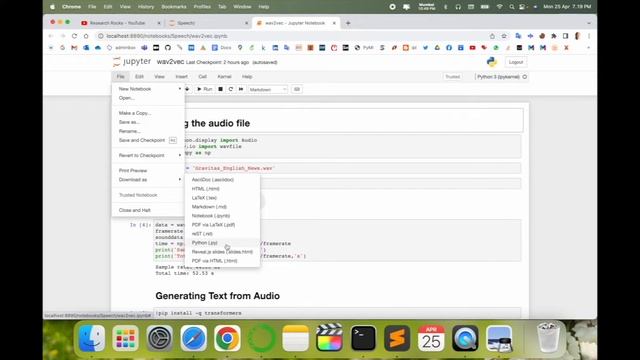Open Chrome from the Dock
640x360 pixels.
227,338
